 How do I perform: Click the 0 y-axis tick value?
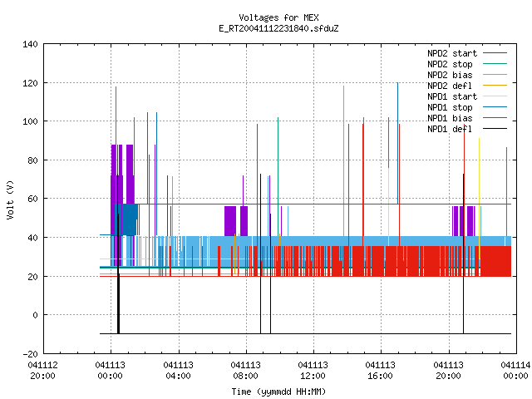point(35,315)
